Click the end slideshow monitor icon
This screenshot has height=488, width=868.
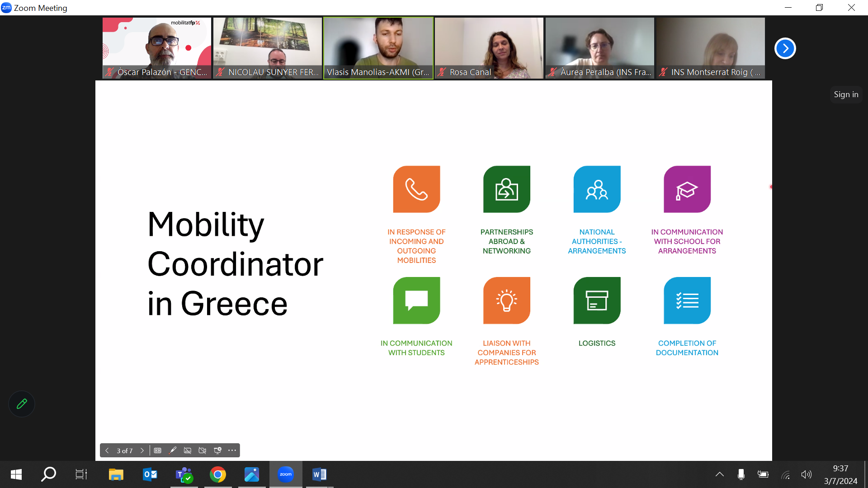pos(217,450)
